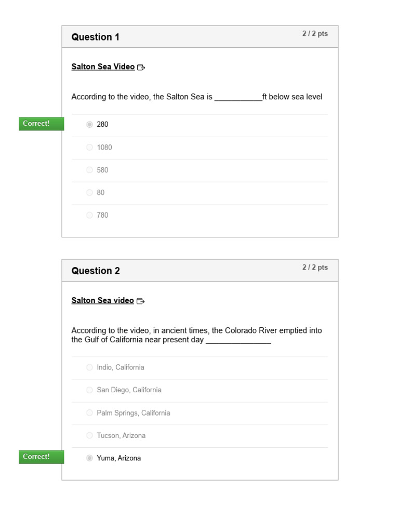Click the Question 2 header title

click(x=96, y=271)
